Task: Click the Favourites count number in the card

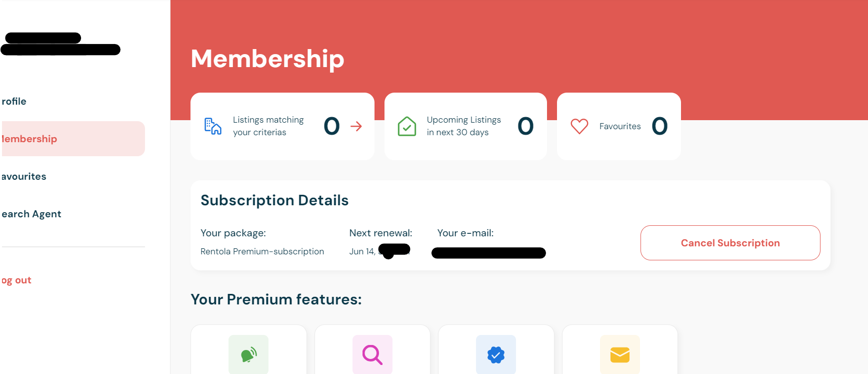Action: coord(659,126)
